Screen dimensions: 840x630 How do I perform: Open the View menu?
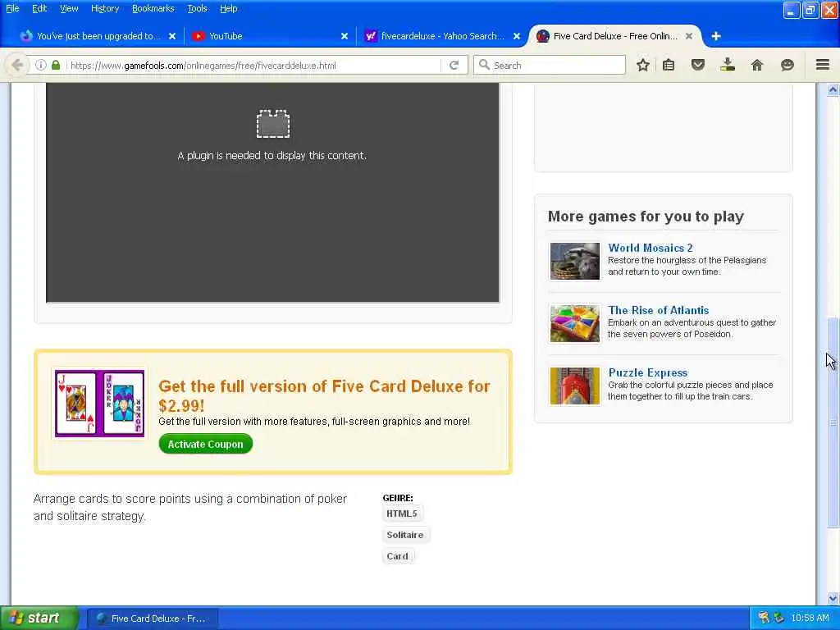tap(69, 8)
